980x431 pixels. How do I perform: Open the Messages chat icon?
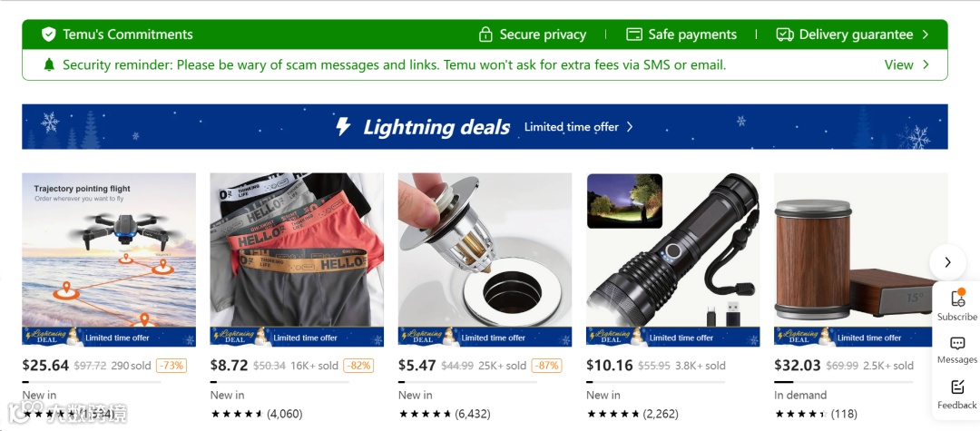[957, 344]
